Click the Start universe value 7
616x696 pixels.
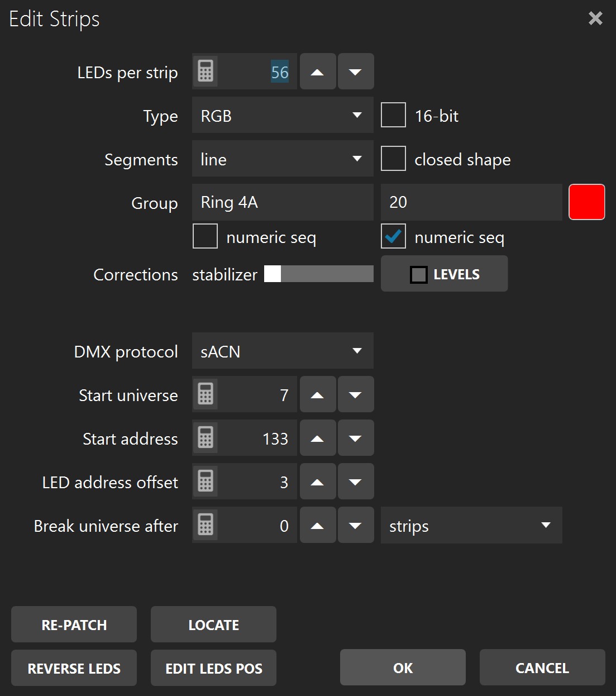284,395
